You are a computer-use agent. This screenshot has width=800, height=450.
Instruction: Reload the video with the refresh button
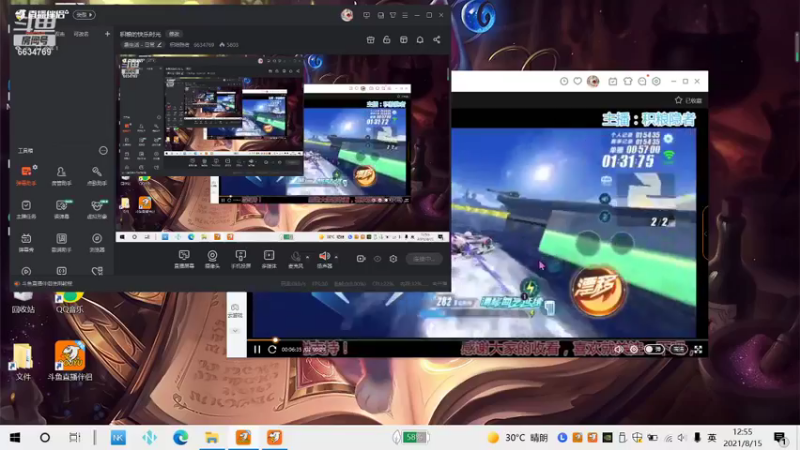[272, 349]
